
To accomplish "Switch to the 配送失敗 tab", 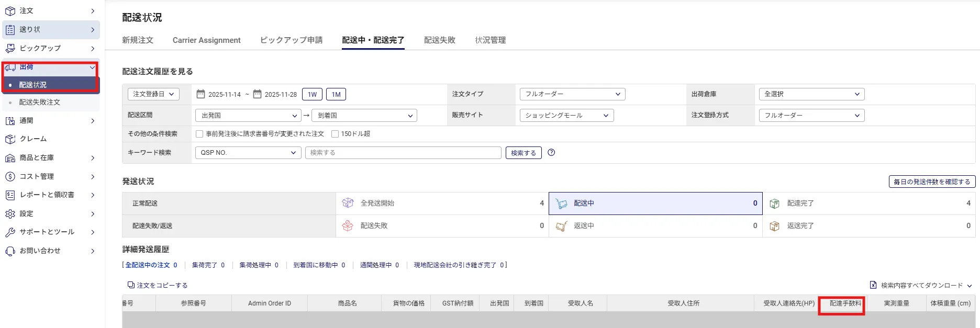I will (440, 40).
